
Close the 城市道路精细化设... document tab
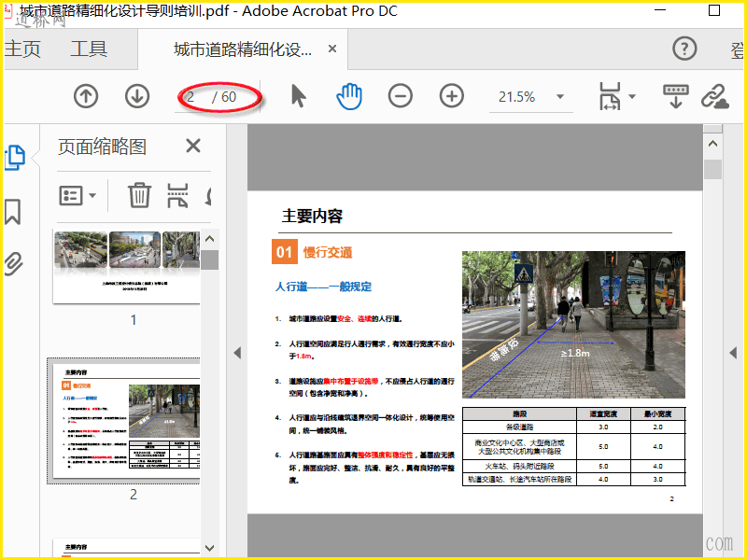tap(332, 49)
